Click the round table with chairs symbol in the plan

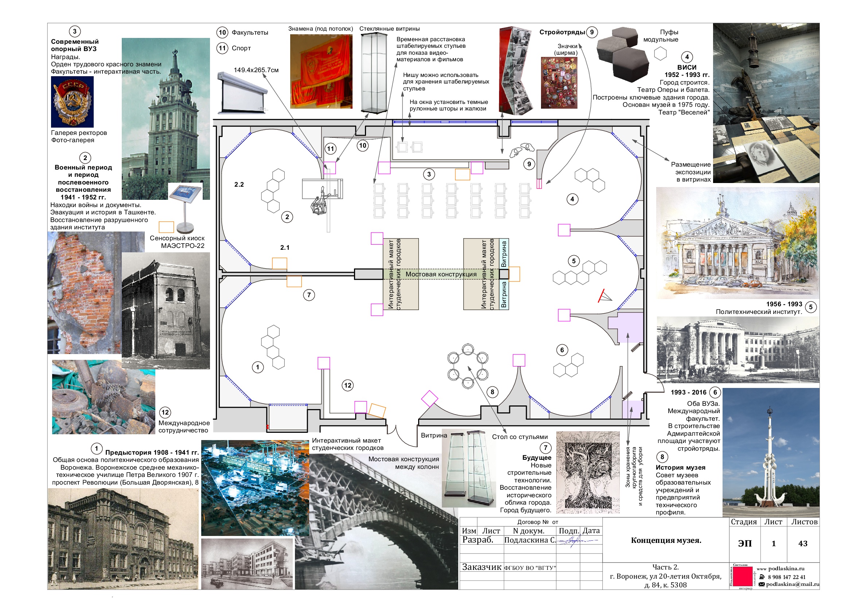[468, 366]
